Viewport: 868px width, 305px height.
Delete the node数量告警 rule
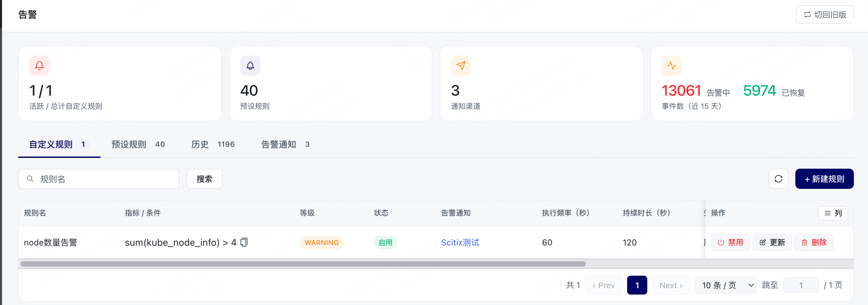[x=814, y=242]
